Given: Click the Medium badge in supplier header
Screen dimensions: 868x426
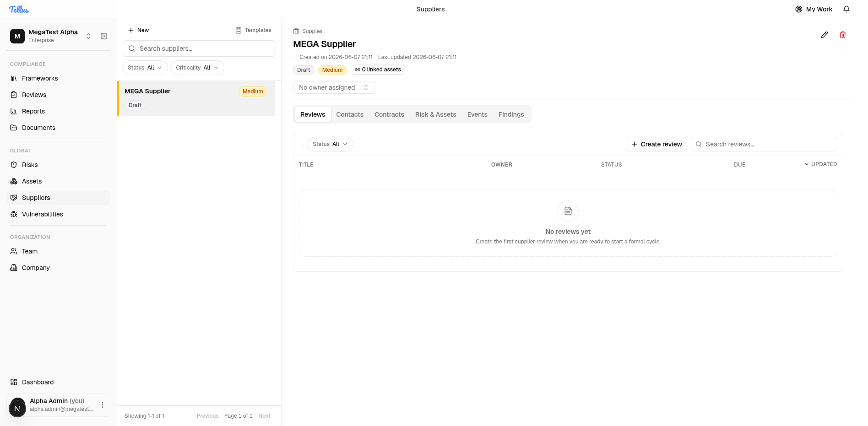Looking at the screenshot, I should pos(332,70).
